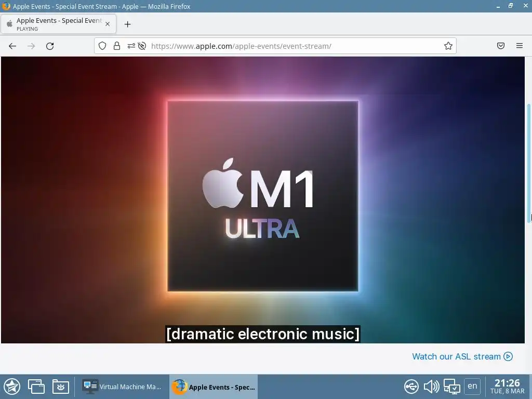Restore down the Firefox window
The height and width of the screenshot is (399, 532).
click(511, 6)
